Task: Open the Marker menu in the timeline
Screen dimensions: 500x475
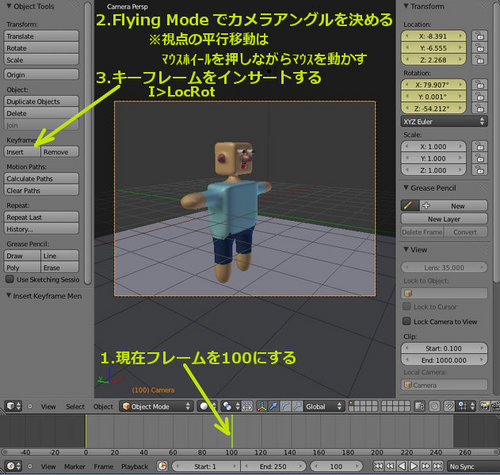Action: (x=75, y=466)
